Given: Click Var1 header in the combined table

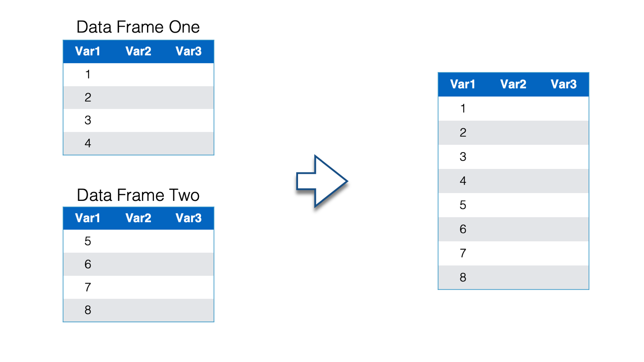Looking at the screenshot, I should [x=463, y=84].
